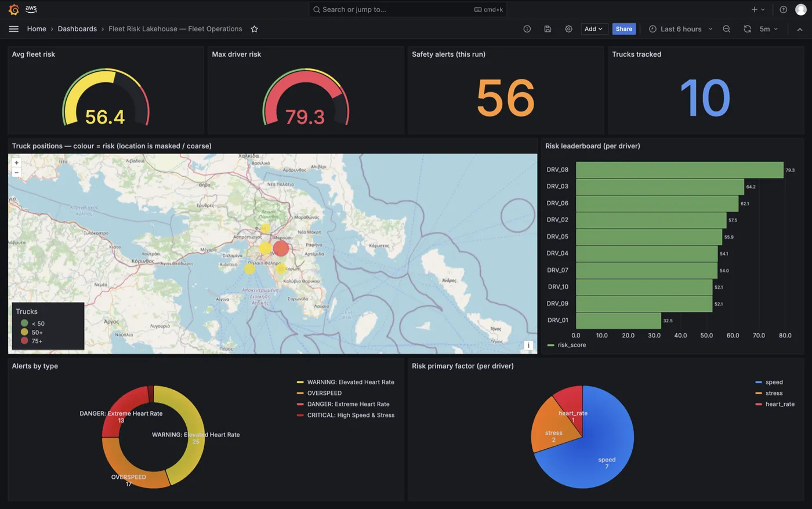The height and width of the screenshot is (509, 812).
Task: Open Safety alerts (this run) panel title
Action: point(448,54)
